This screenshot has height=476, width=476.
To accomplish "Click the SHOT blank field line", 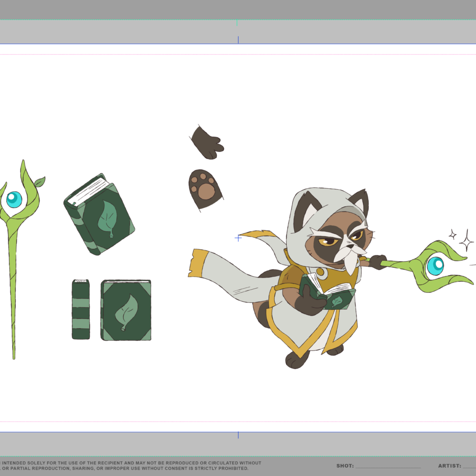I will tap(388, 466).
